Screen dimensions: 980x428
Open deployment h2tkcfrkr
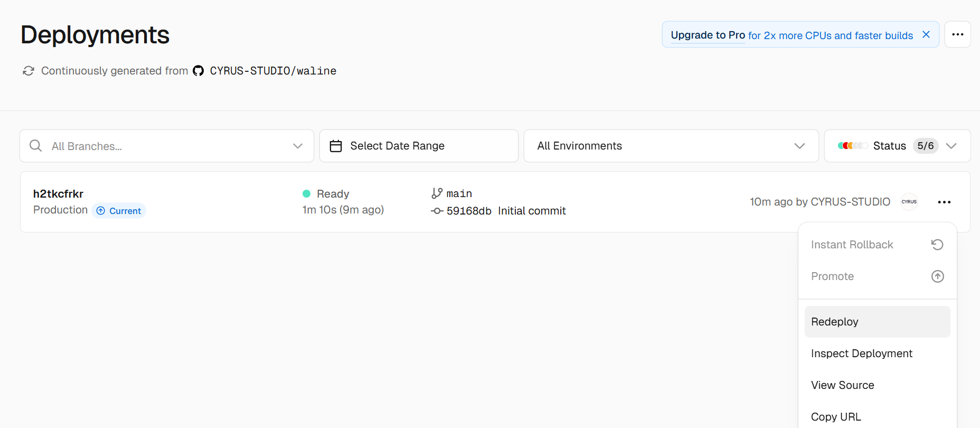[58, 194]
